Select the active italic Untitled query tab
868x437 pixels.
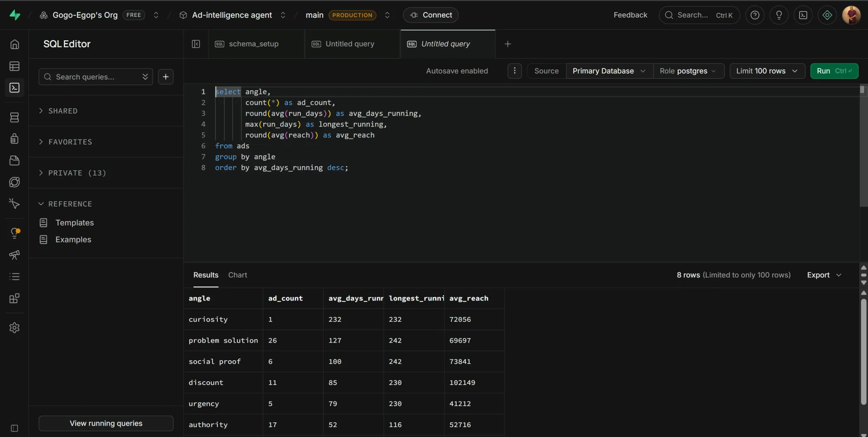pos(447,44)
